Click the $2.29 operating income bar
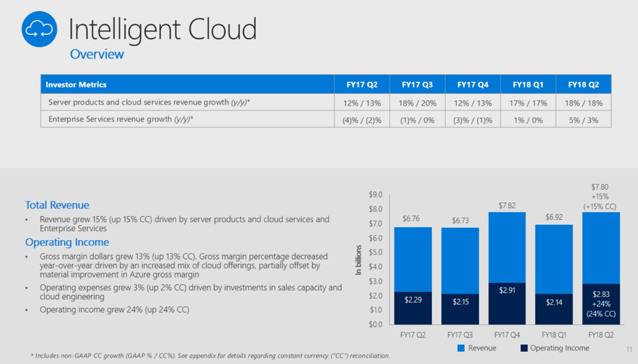 click(413, 308)
